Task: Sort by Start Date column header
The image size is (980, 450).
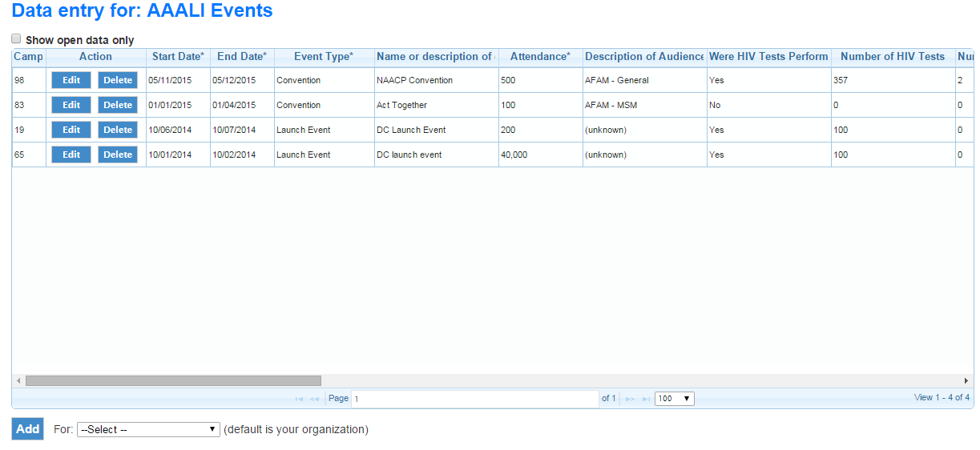Action: 178,57
